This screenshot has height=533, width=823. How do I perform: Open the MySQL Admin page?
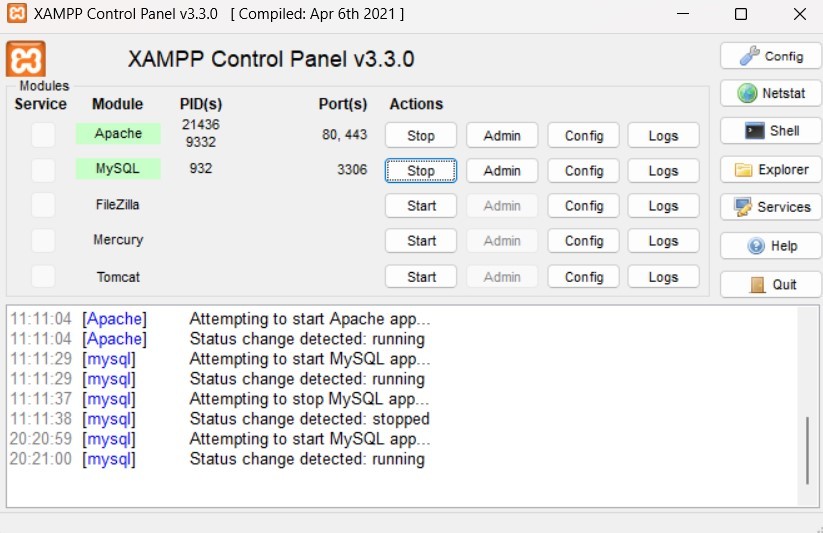tap(502, 171)
